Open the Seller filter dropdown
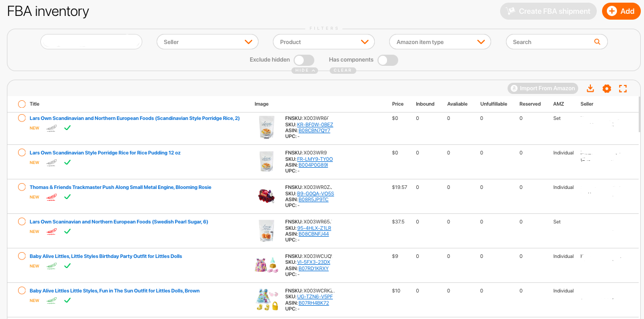The image size is (644, 319). (207, 42)
